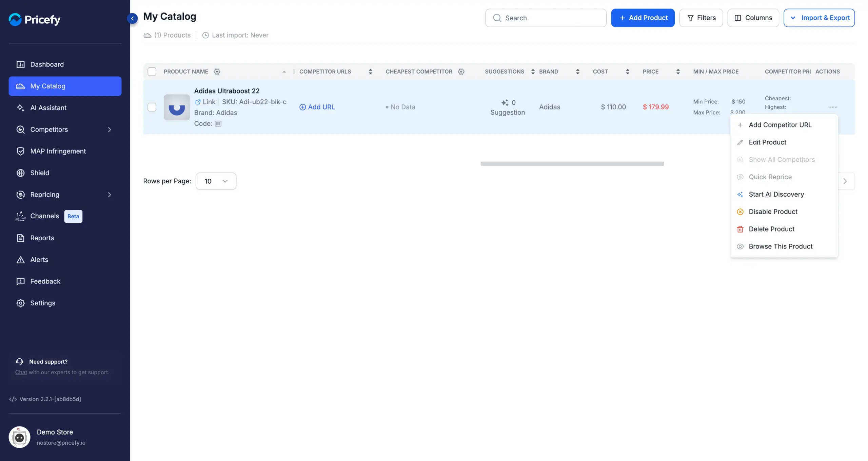Image resolution: width=868 pixels, height=461 pixels.
Task: Click the support headset icon
Action: (20, 362)
